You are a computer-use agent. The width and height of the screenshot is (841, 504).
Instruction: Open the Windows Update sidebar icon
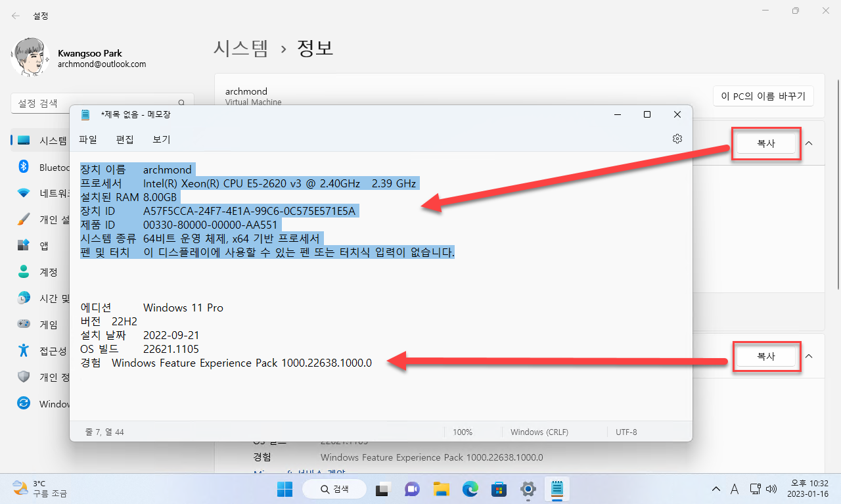(x=24, y=403)
